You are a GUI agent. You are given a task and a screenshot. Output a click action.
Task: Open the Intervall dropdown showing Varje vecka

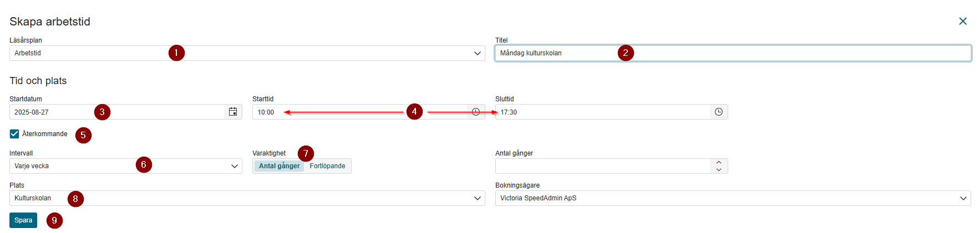(126, 166)
